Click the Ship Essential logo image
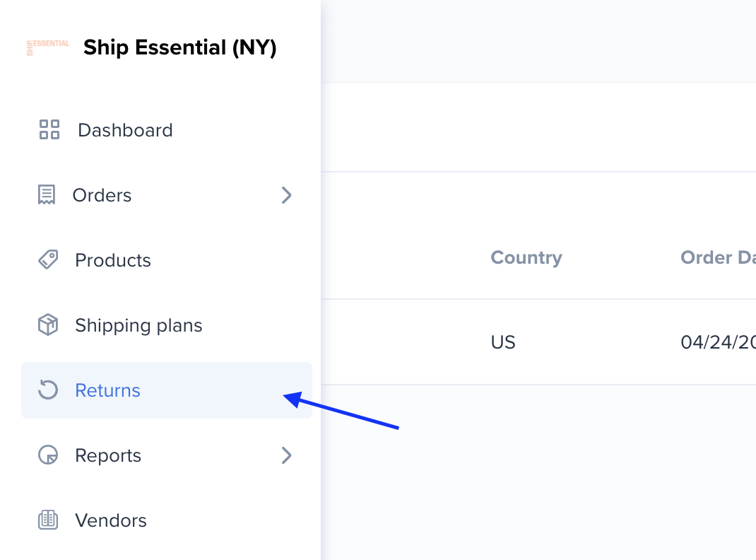The width and height of the screenshot is (756, 560). coord(48,47)
